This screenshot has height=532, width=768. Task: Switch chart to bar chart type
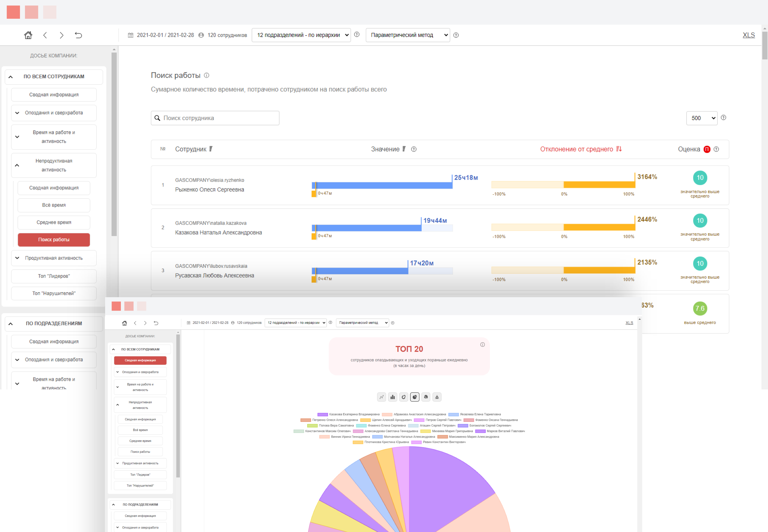point(393,397)
